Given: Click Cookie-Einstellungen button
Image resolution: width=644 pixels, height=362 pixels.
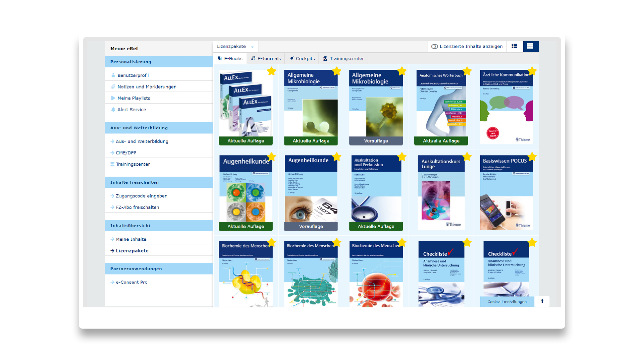Looking at the screenshot, I should click(507, 302).
